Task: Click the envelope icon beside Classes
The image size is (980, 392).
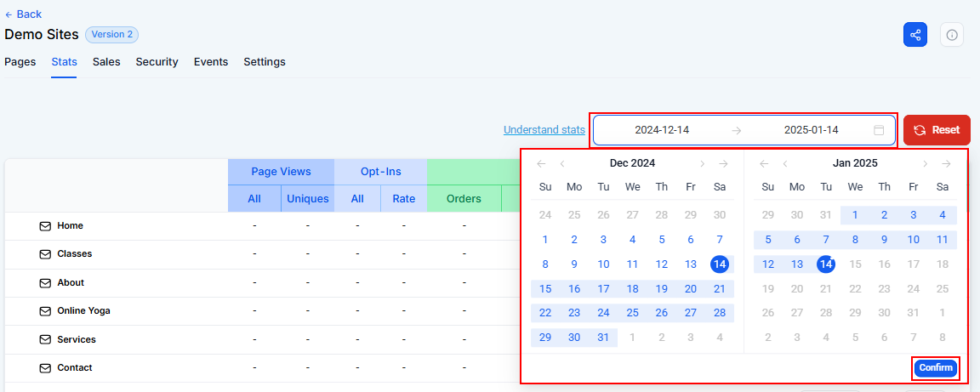Action: [45, 254]
